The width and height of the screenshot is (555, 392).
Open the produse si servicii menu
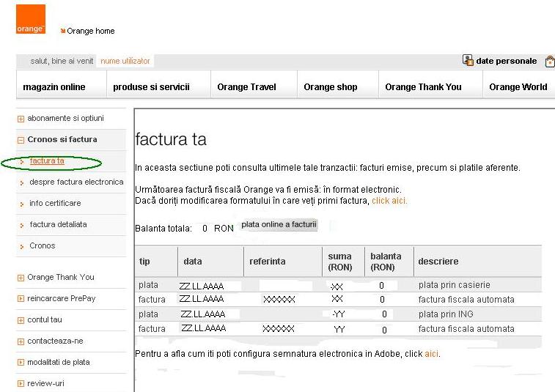click(x=151, y=87)
